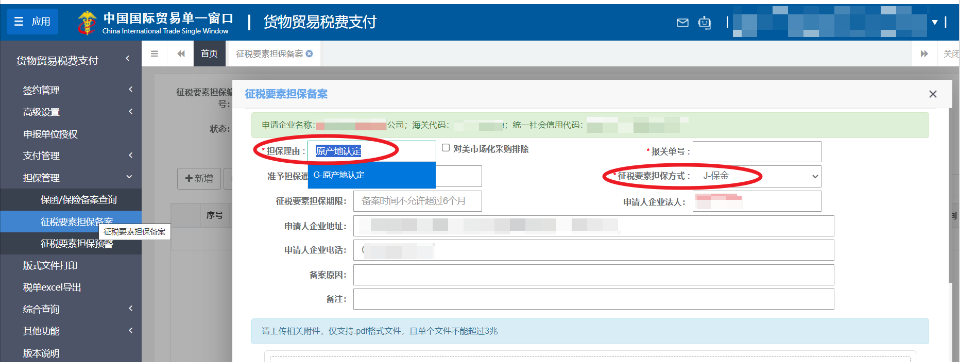
Task: Click the 备注 input field
Action: click(593, 299)
